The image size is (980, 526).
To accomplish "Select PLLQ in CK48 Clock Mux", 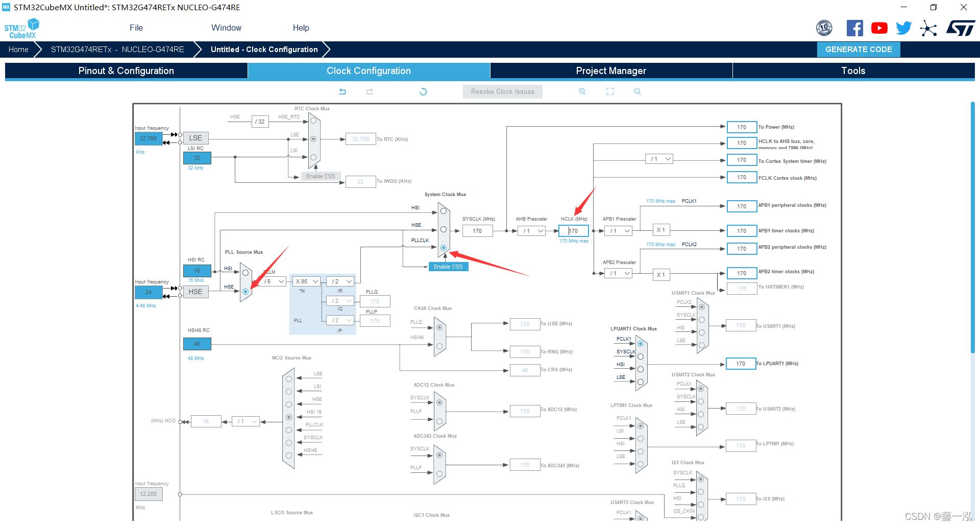I will [439, 327].
